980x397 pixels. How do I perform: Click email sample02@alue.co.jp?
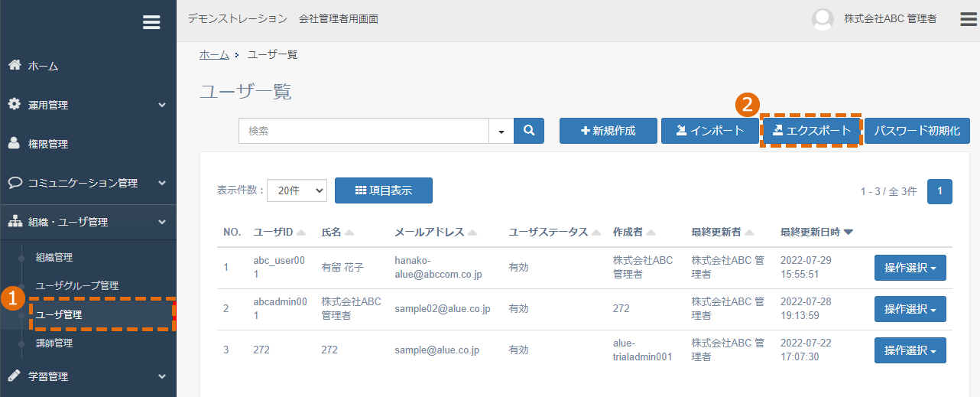coord(443,309)
